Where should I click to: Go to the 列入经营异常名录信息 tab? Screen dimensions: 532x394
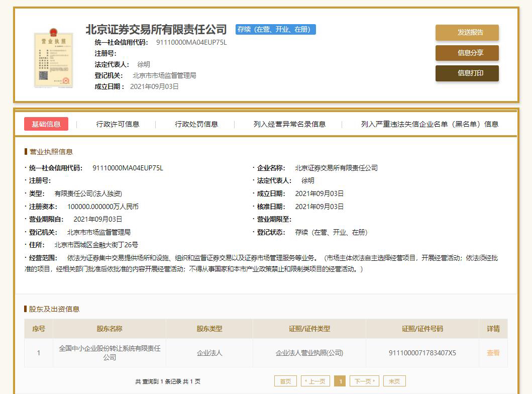pyautogui.click(x=289, y=124)
